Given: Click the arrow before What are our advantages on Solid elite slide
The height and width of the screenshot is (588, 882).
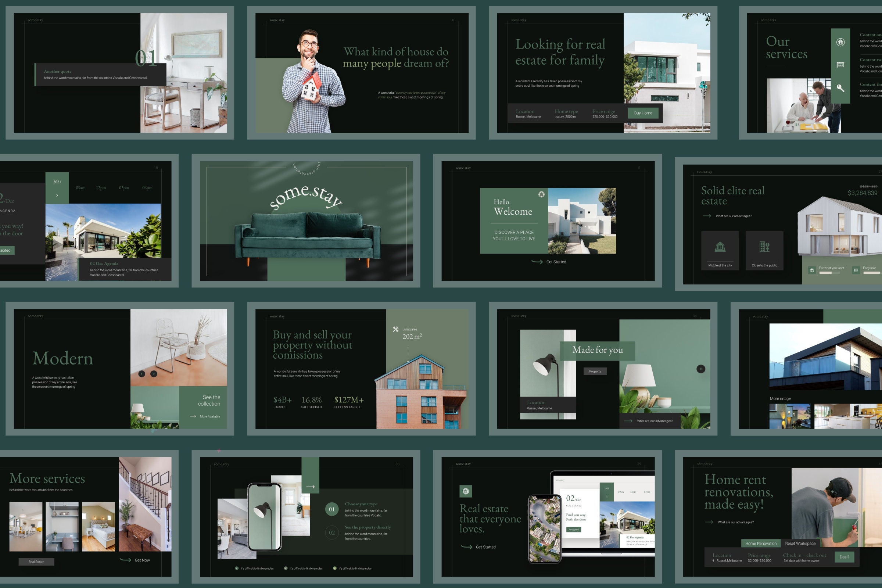Looking at the screenshot, I should (x=707, y=216).
